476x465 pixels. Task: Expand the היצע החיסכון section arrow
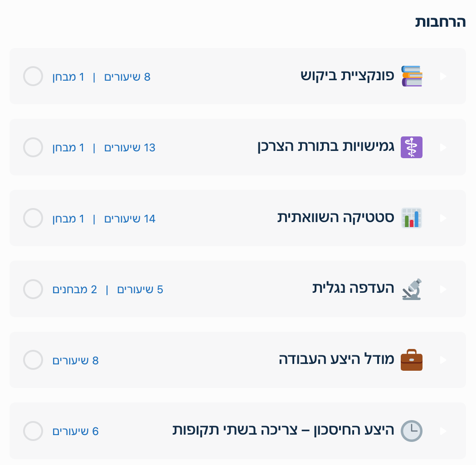pyautogui.click(x=443, y=431)
